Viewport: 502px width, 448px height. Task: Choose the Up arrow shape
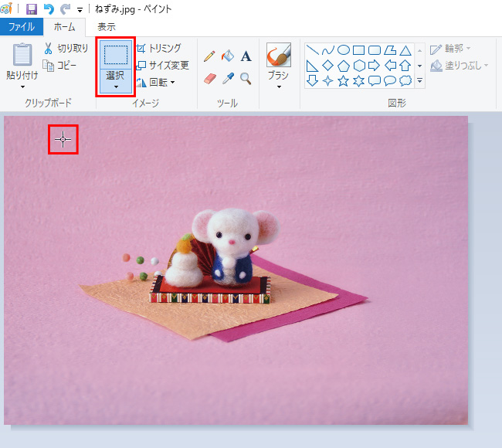coord(405,66)
